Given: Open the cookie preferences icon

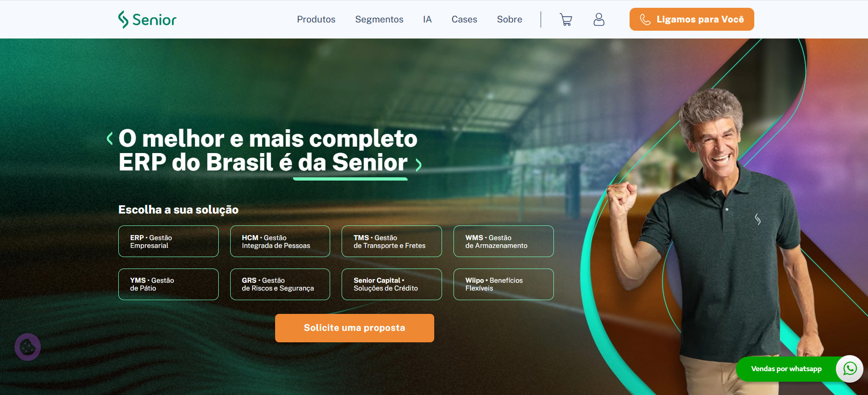Looking at the screenshot, I should click(28, 347).
